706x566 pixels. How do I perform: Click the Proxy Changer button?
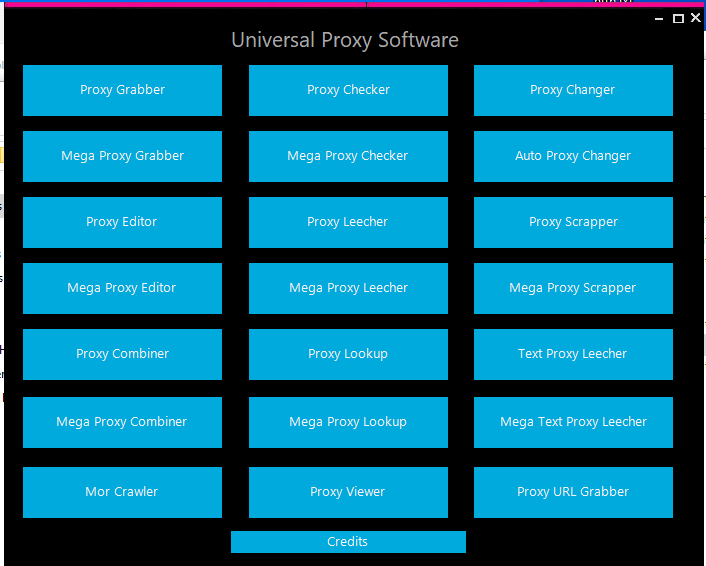click(x=573, y=90)
